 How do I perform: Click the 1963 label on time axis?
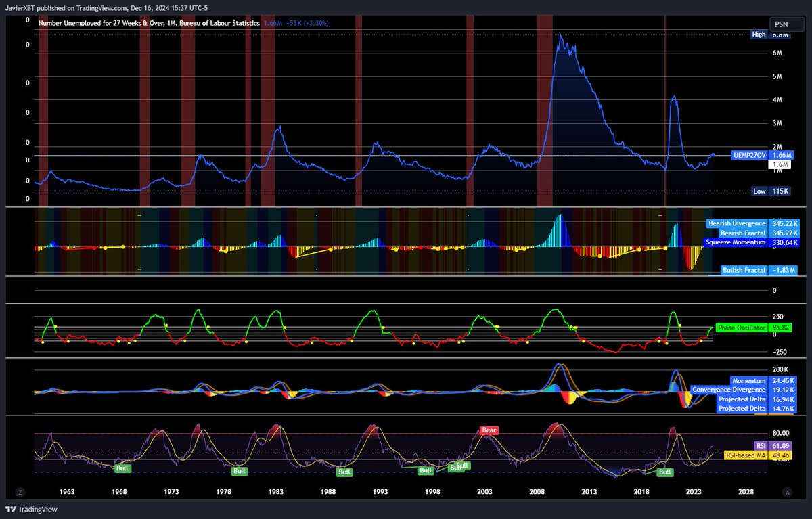coord(67,492)
